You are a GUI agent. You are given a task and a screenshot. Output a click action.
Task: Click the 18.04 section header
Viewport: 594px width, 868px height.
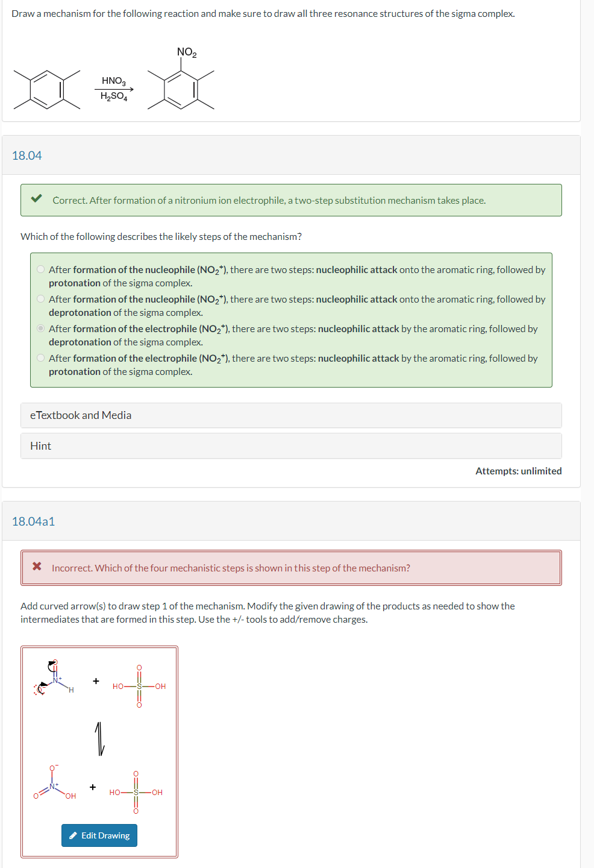tap(27, 155)
